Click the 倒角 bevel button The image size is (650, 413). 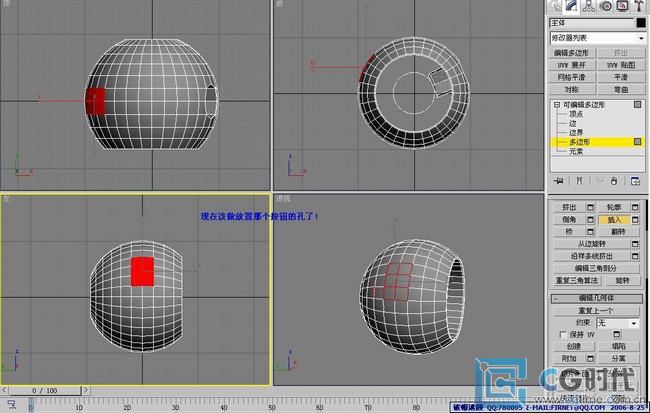[x=569, y=219]
